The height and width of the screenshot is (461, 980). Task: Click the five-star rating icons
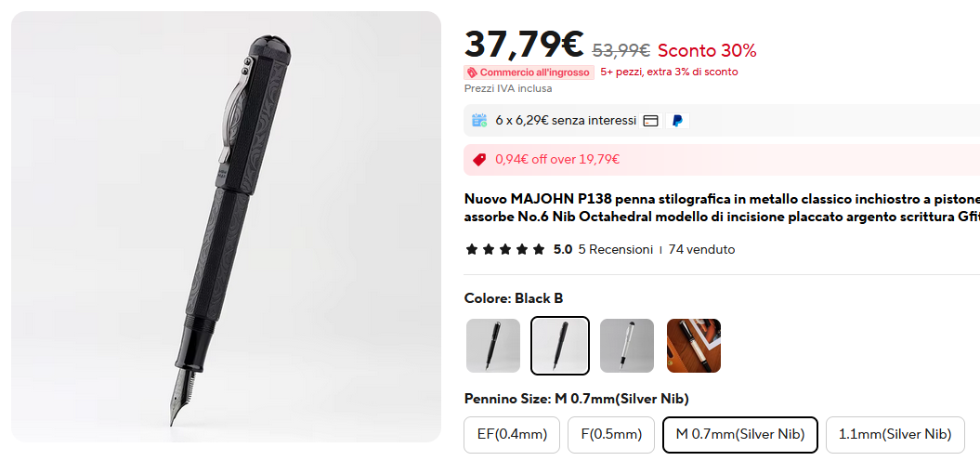(505, 249)
